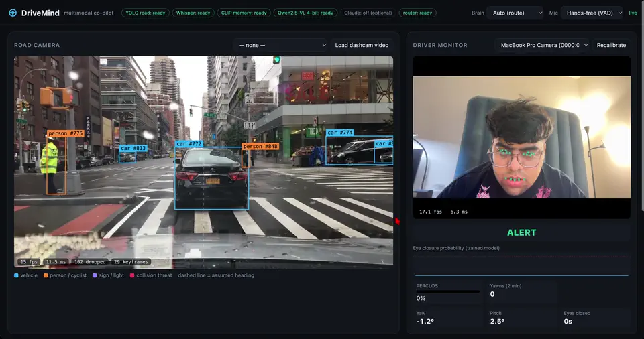This screenshot has height=339, width=644.
Task: Click the Pitch value 2.5°
Action: pyautogui.click(x=497, y=322)
